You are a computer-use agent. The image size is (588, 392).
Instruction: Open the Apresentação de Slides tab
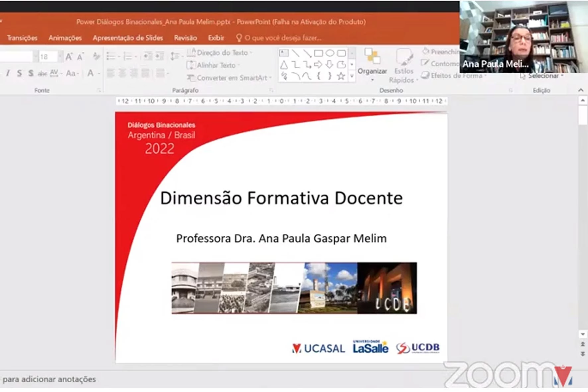point(128,38)
